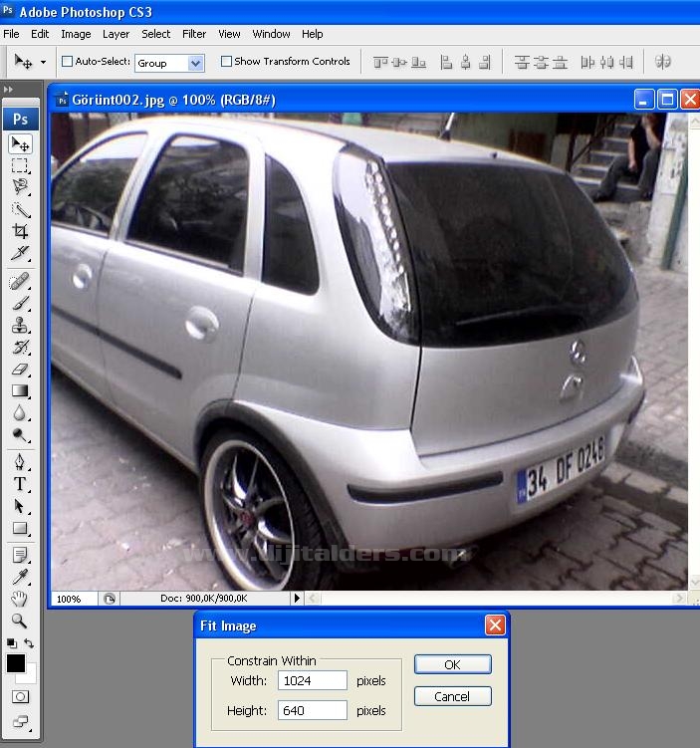This screenshot has height=748, width=700.
Task: Align right edges in options bar
Action: click(485, 62)
